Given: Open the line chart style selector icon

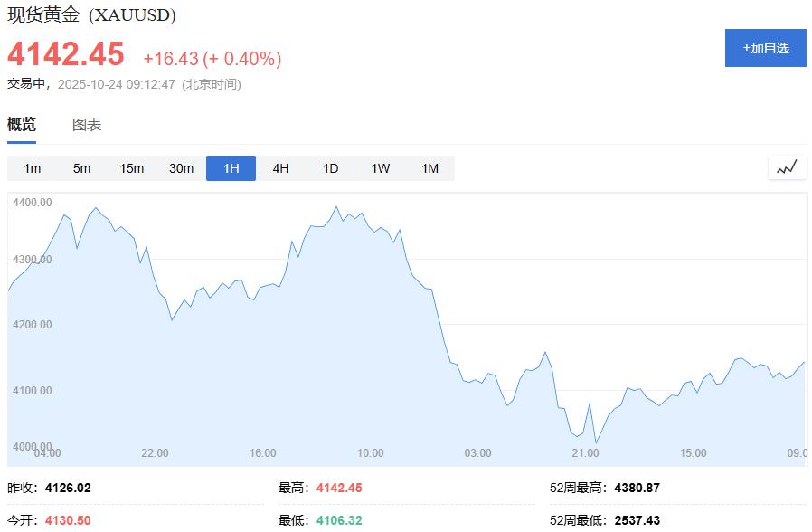Looking at the screenshot, I should (785, 166).
